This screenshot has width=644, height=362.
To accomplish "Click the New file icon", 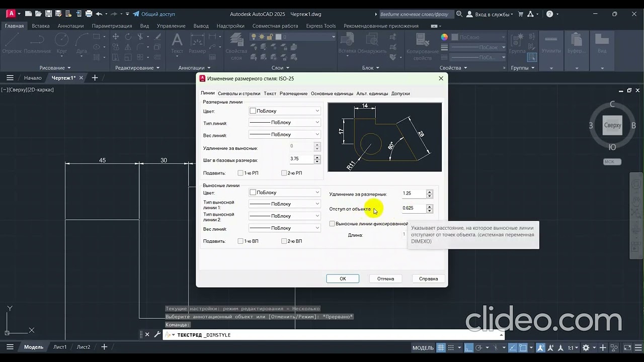I will tap(28, 14).
